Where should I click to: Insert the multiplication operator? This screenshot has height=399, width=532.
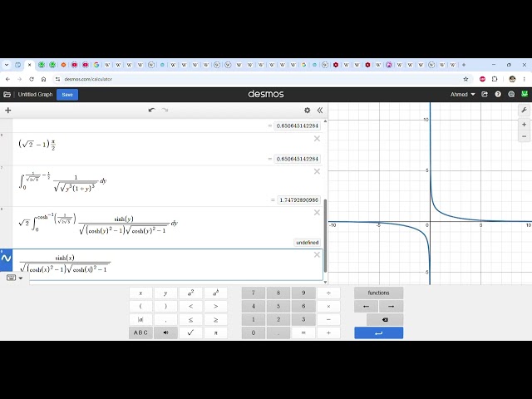pos(328,307)
